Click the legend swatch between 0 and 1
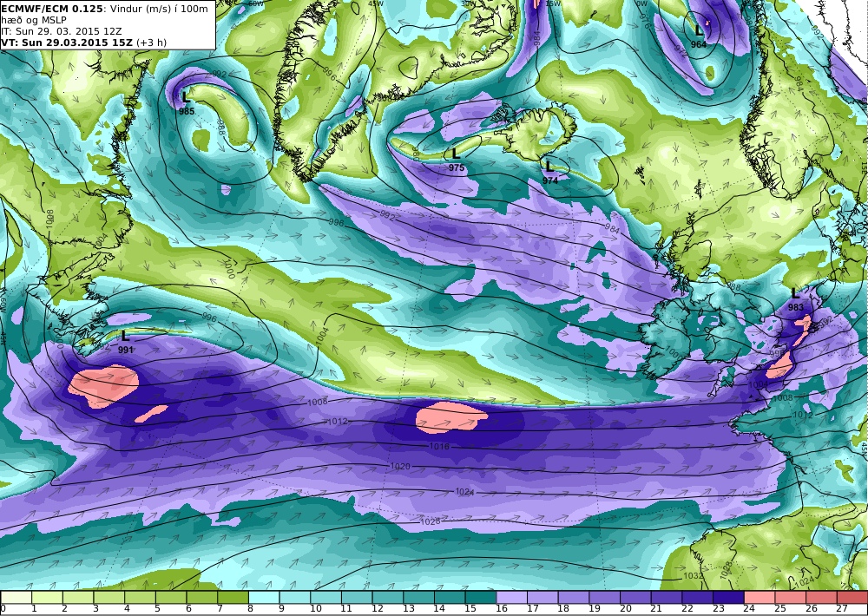The image size is (868, 616). pyautogui.click(x=16, y=597)
